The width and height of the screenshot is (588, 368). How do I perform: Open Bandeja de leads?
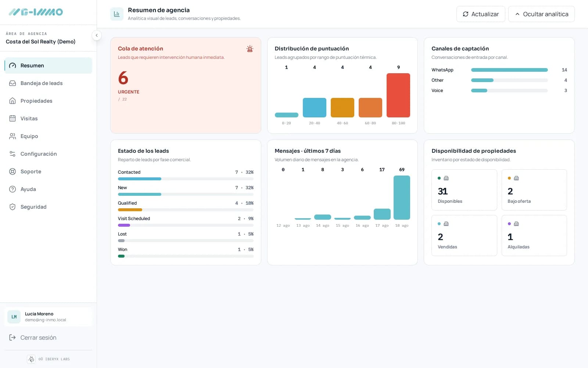click(48, 83)
